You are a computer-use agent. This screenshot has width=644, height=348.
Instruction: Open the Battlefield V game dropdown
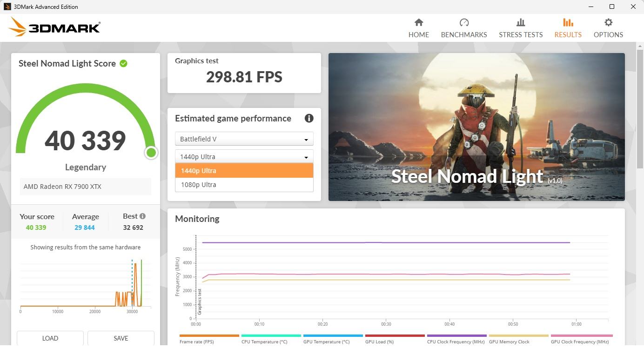(x=244, y=139)
